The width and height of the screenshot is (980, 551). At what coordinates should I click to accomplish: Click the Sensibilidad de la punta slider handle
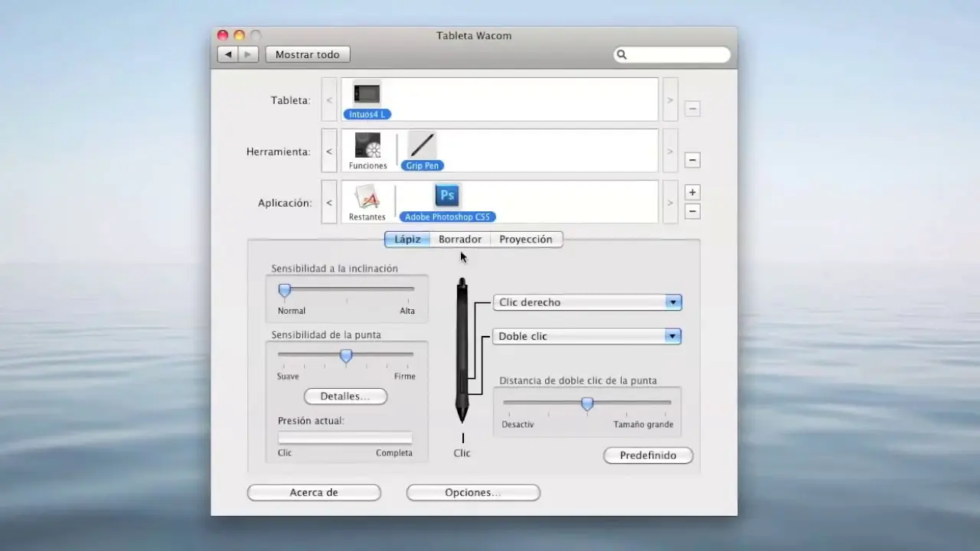point(346,356)
